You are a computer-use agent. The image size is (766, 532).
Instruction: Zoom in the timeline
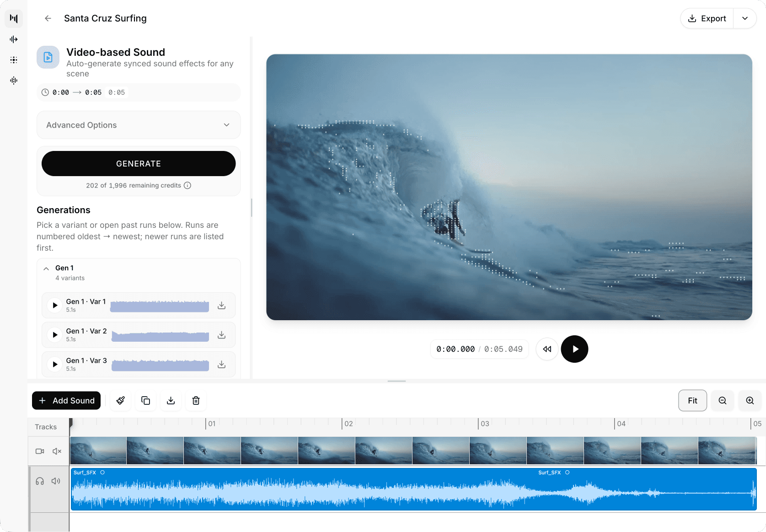pos(750,401)
